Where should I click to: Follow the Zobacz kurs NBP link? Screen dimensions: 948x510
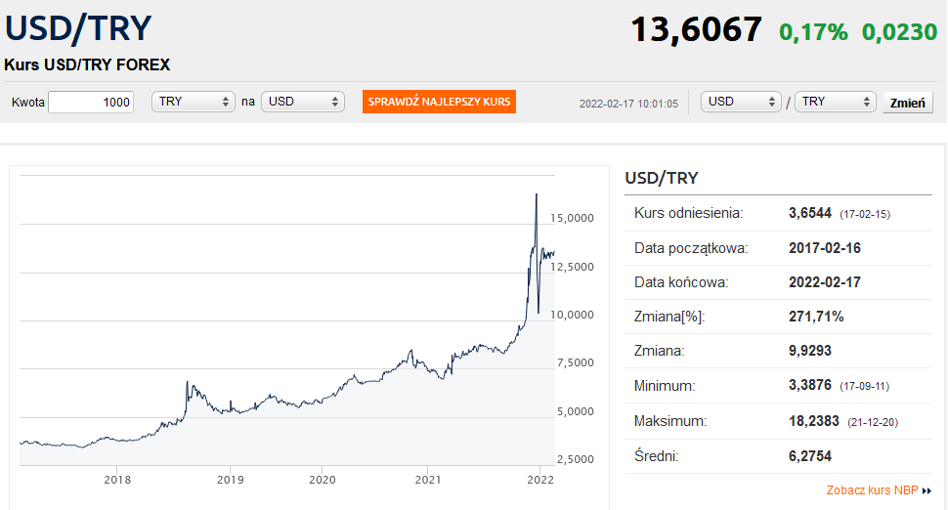tap(871, 491)
